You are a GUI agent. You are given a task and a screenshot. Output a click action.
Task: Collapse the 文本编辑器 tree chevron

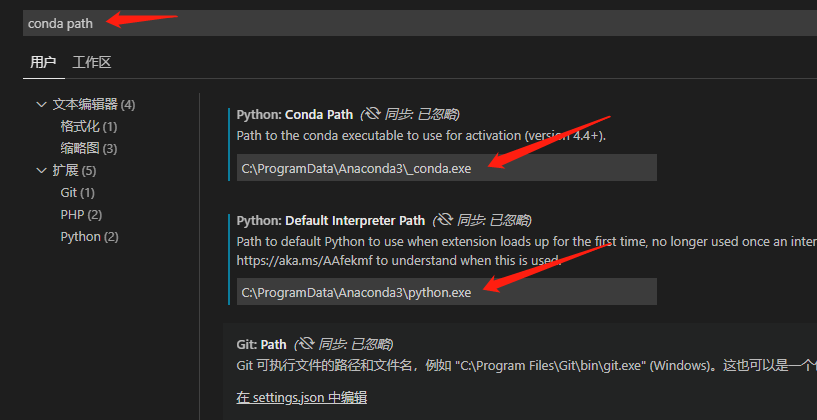point(41,104)
